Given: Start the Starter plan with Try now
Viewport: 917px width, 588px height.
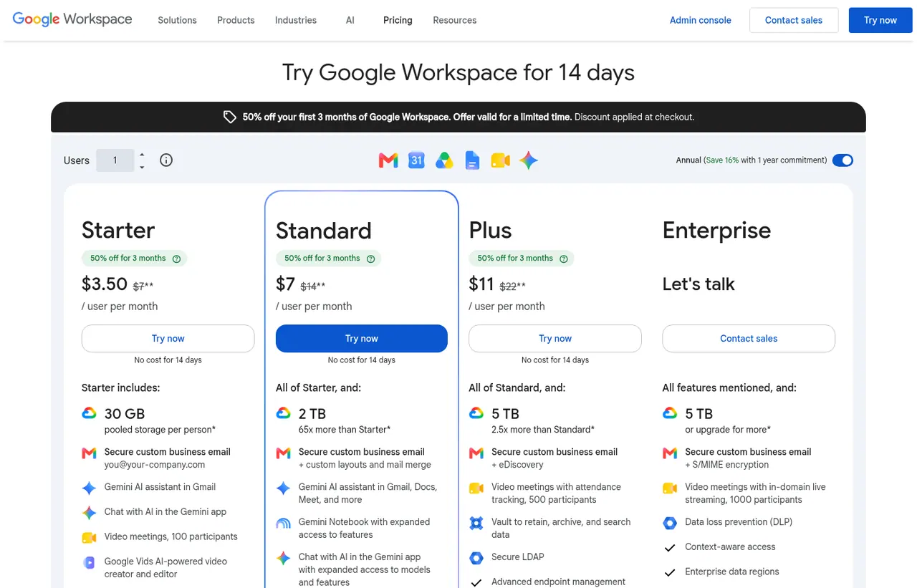Looking at the screenshot, I should pos(168,339).
